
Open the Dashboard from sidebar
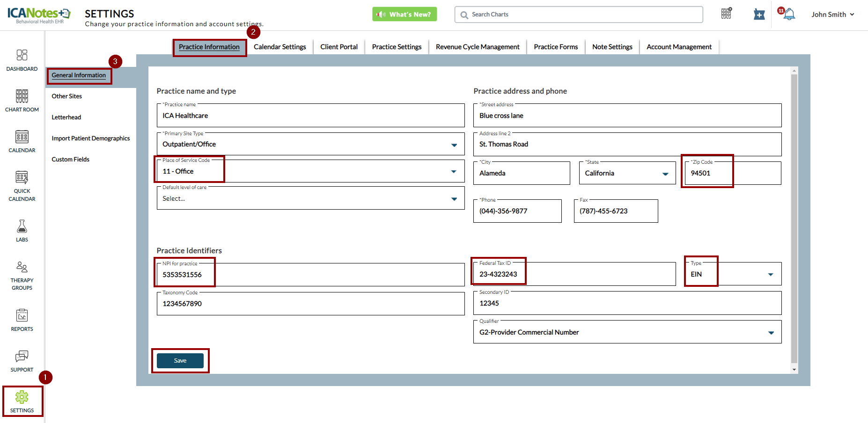[22, 60]
